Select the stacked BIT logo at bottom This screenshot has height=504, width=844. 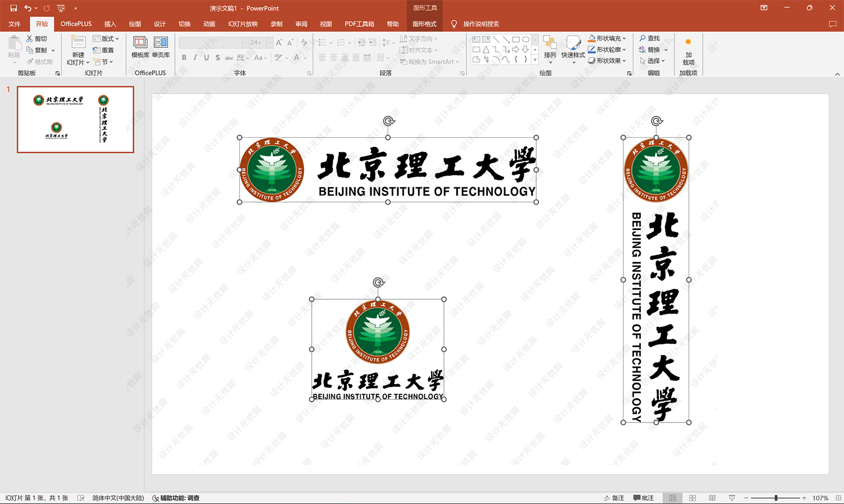pos(378,349)
